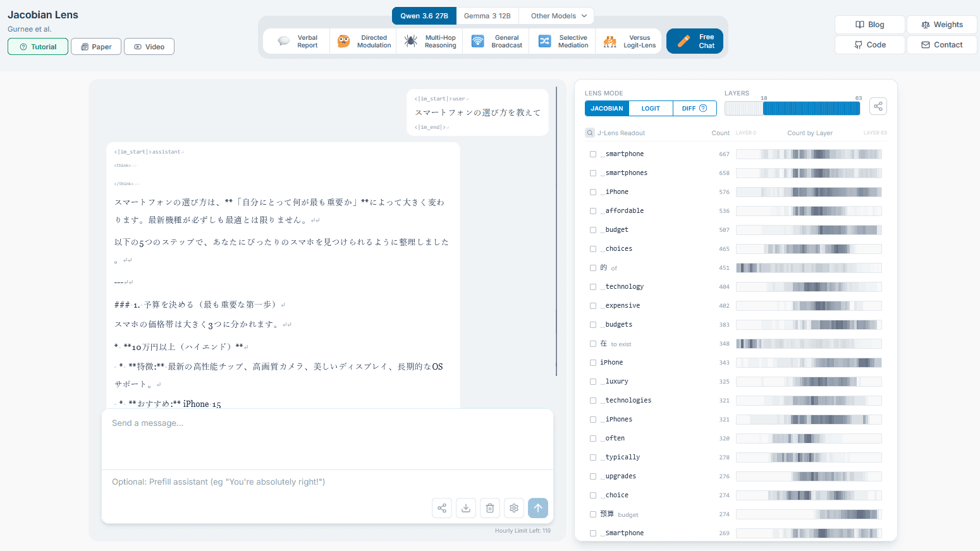
Task: Open the Blog link
Action: [870, 25]
